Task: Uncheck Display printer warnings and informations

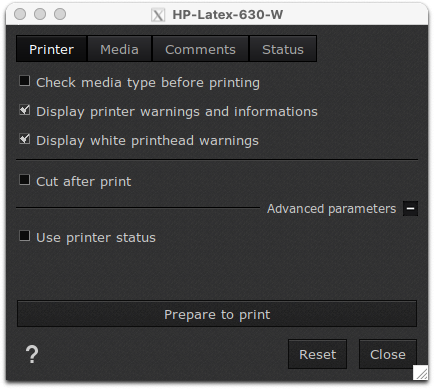Action: tap(25, 110)
